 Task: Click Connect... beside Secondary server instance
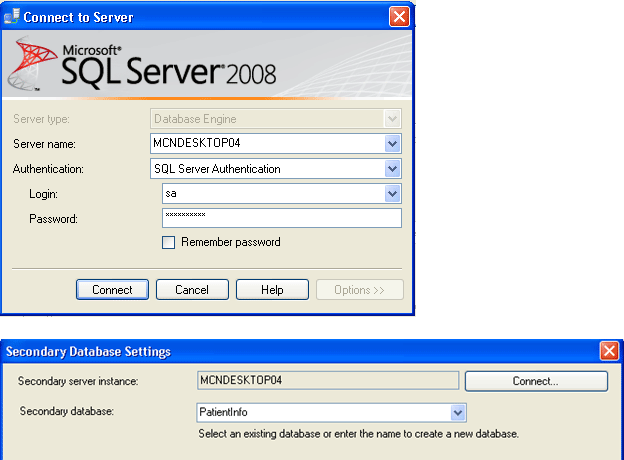click(x=536, y=381)
